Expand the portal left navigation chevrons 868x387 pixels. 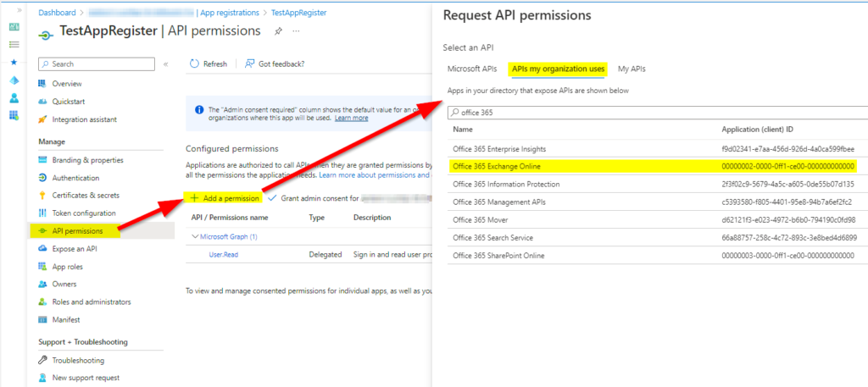point(13,9)
